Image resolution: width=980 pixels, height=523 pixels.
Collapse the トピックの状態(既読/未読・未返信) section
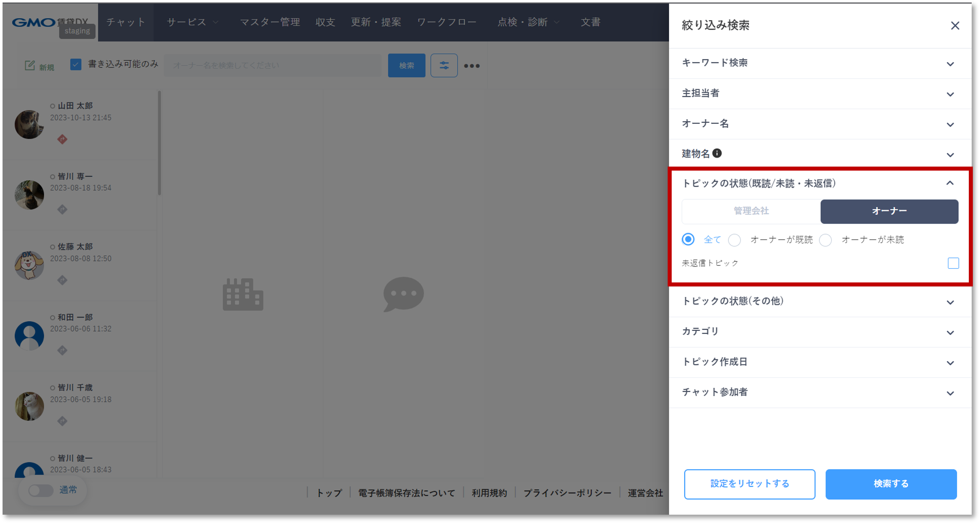[950, 183]
